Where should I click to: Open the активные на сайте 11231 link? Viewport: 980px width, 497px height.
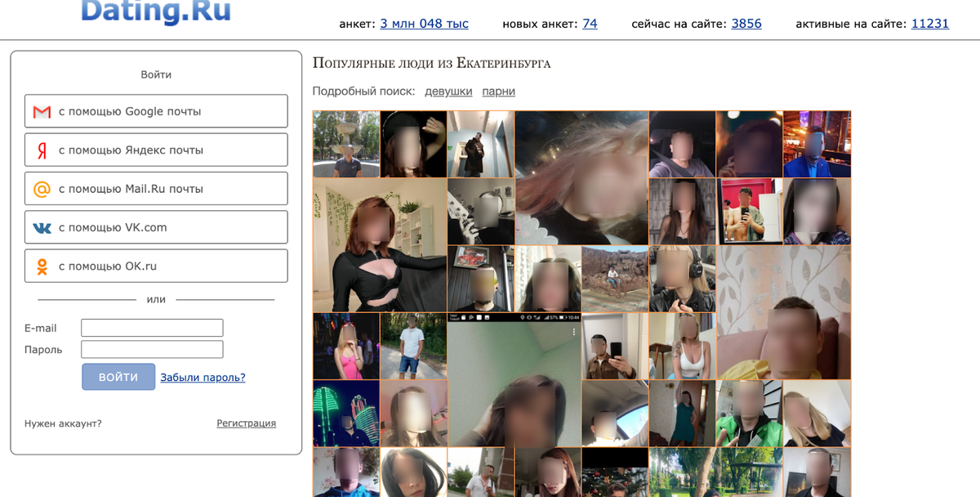click(x=930, y=24)
